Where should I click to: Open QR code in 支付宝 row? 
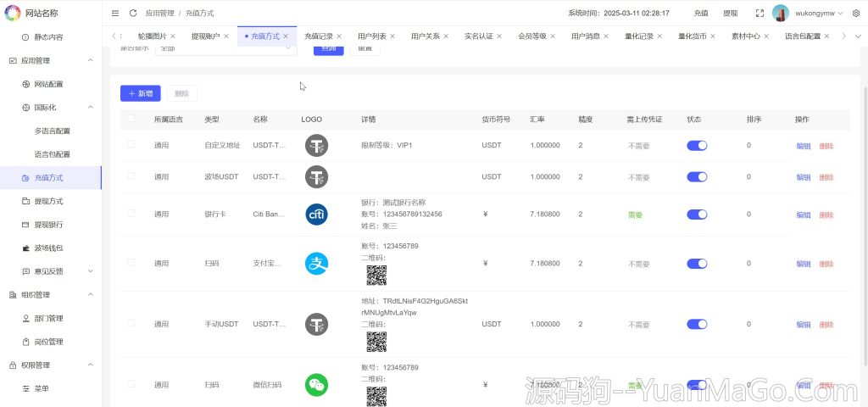376,276
